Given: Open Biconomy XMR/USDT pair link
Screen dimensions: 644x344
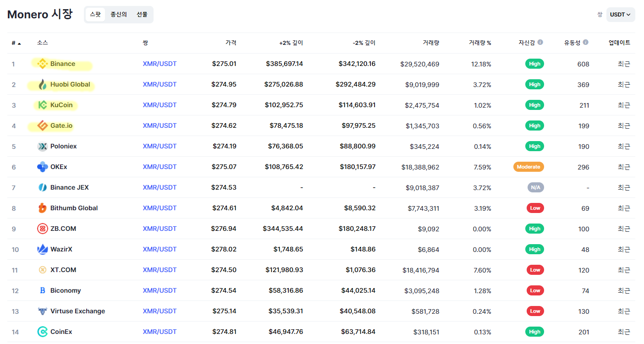Looking at the screenshot, I should [x=160, y=290].
